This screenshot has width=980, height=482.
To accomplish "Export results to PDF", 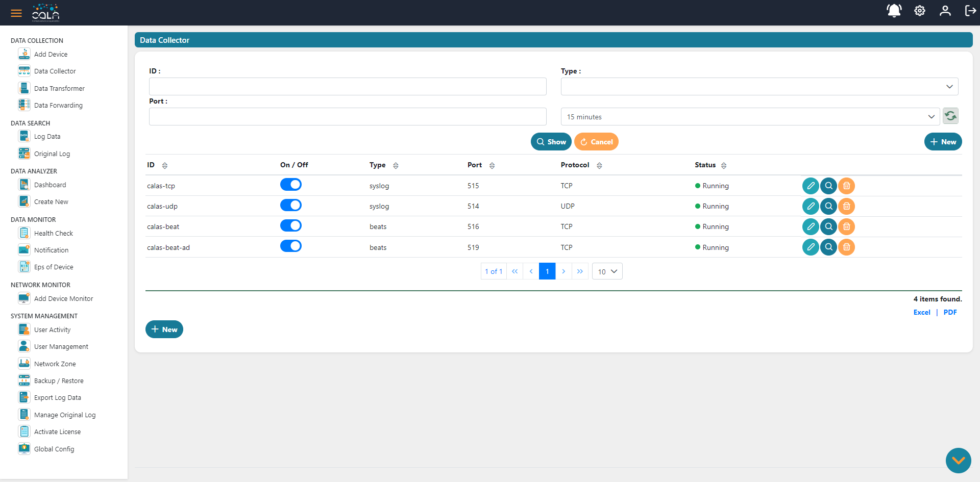I will click(950, 312).
